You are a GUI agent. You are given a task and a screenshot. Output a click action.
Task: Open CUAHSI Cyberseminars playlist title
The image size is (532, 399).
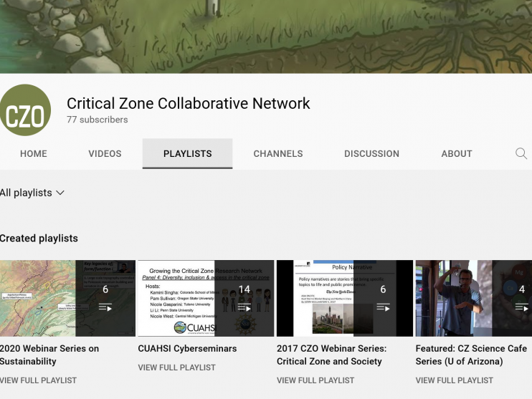pos(187,348)
